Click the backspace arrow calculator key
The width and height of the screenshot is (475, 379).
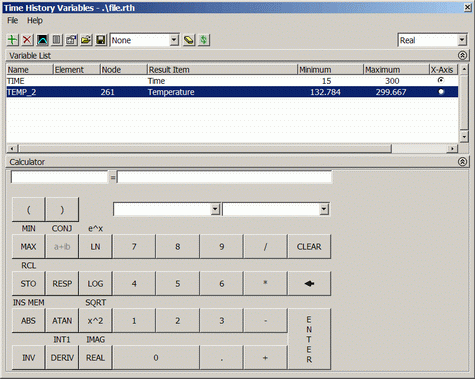(x=309, y=283)
